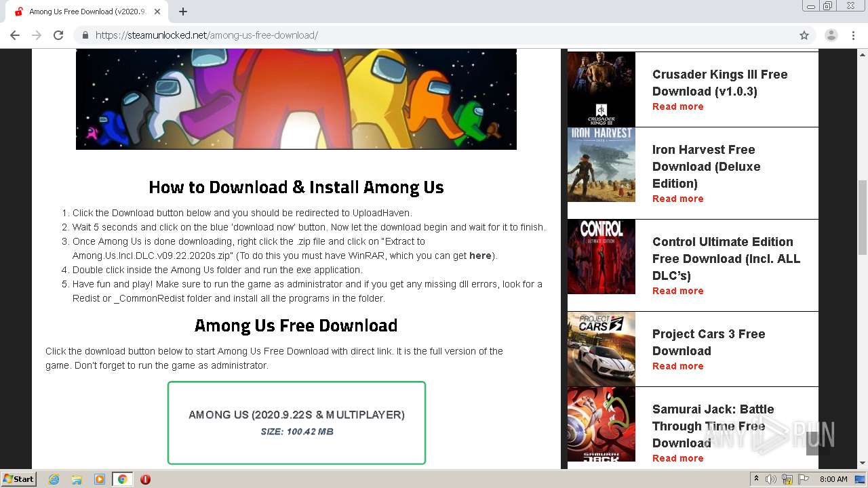868x488 pixels.
Task: Click Read more under Iron Harvest
Action: [x=677, y=199]
